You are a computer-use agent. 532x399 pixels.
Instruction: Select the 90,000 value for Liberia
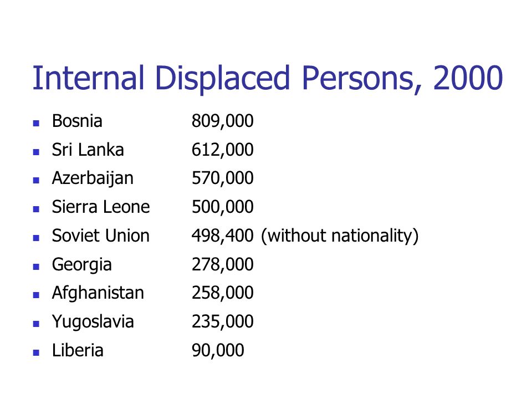coord(218,350)
